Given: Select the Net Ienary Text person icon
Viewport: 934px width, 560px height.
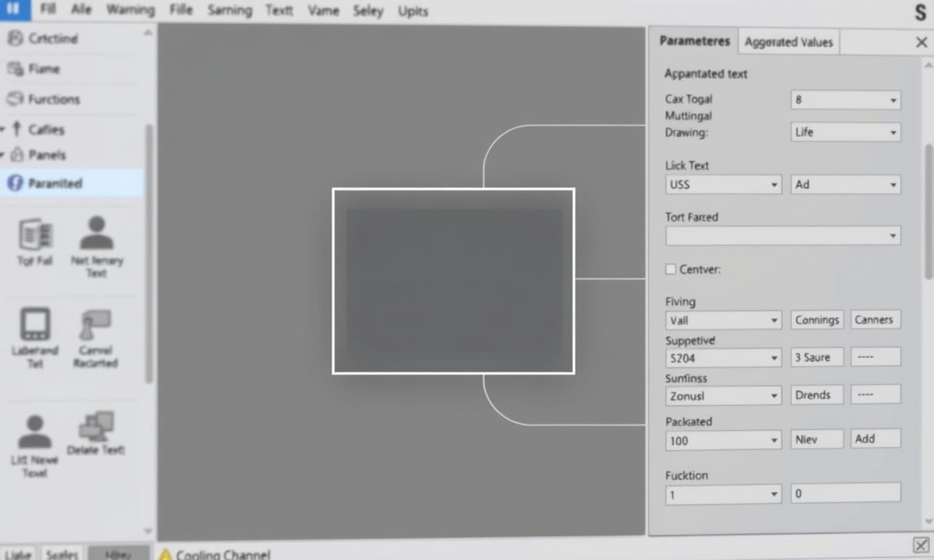Looking at the screenshot, I should click(97, 233).
